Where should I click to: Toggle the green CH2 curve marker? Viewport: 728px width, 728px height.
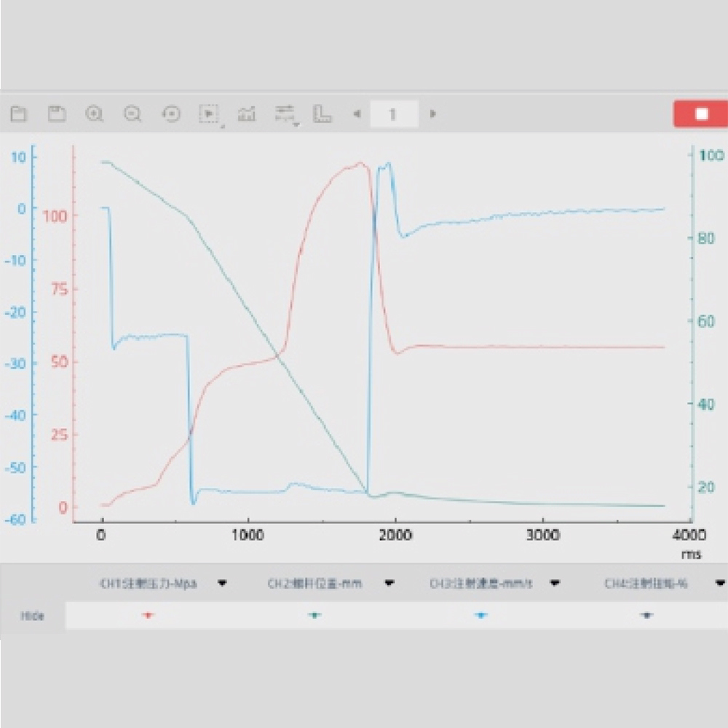click(314, 615)
